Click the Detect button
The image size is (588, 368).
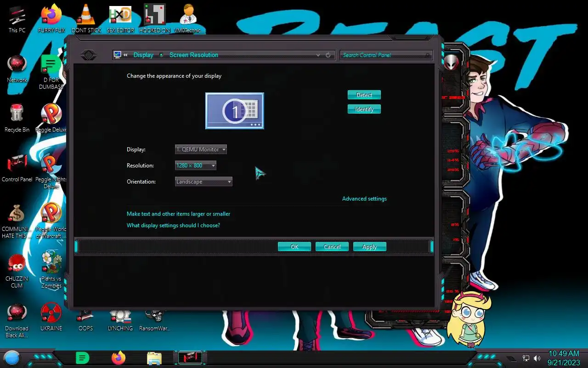[x=364, y=95]
